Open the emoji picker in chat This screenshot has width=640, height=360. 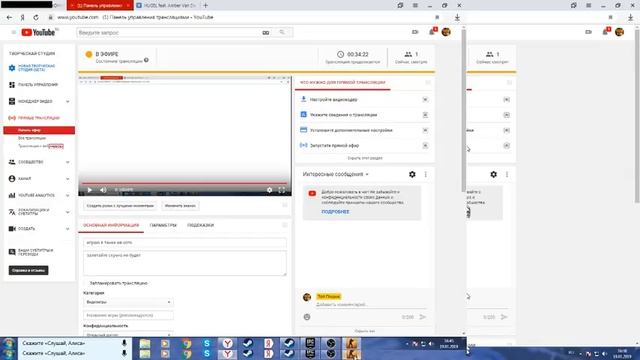point(307,317)
